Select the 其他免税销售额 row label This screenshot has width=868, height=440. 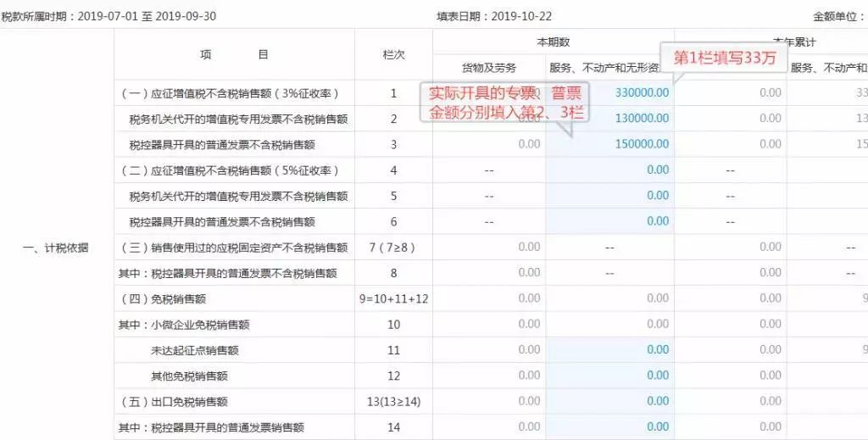(189, 376)
